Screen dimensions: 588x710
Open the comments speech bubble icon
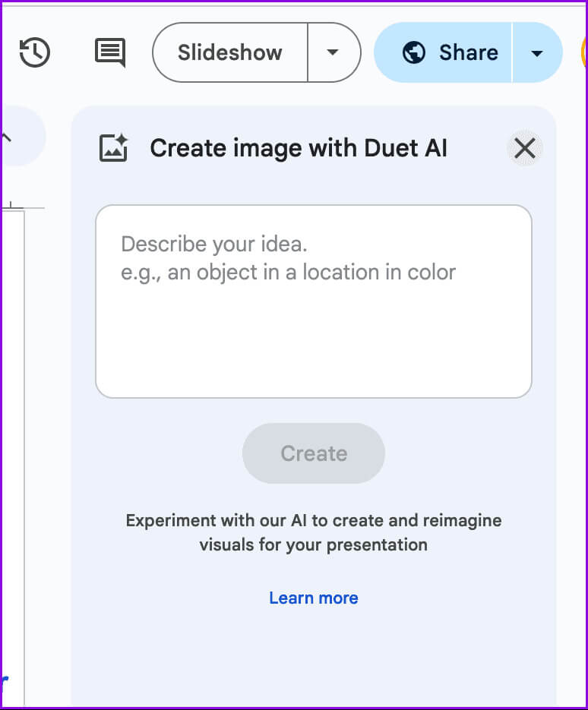tap(109, 52)
